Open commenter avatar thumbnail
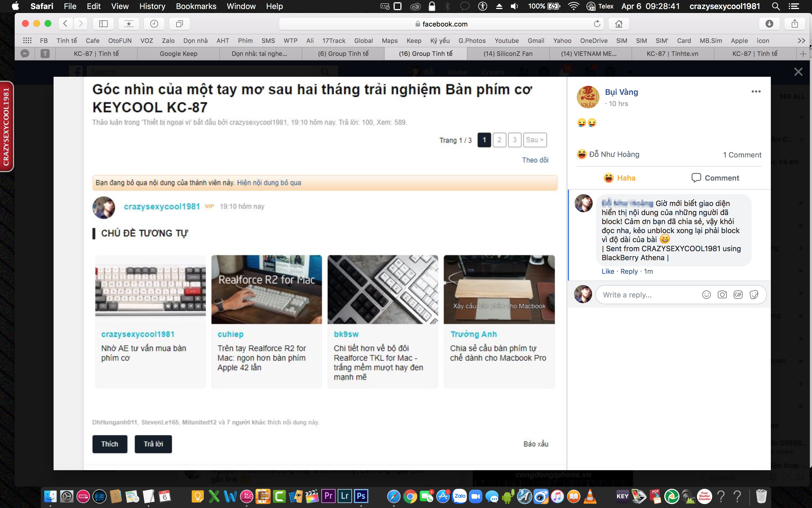 pyautogui.click(x=584, y=203)
